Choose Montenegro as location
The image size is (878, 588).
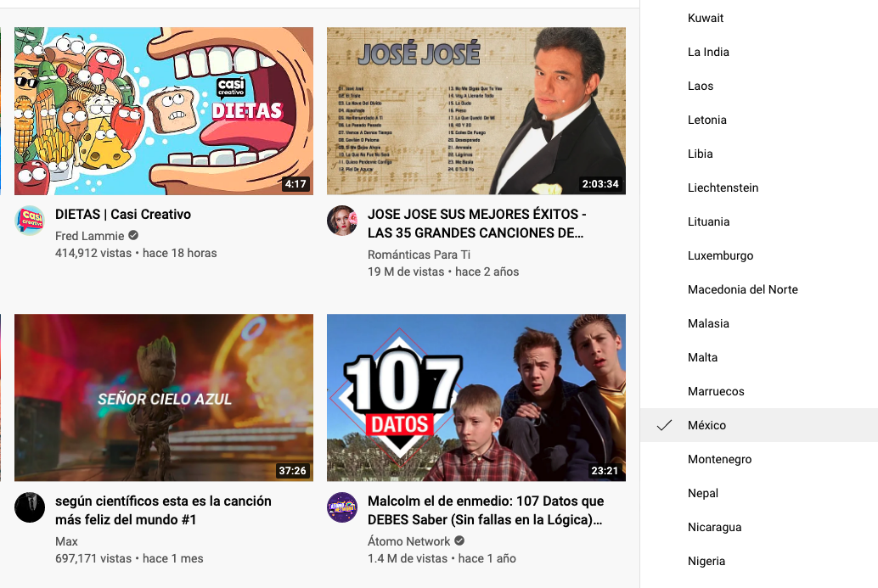point(759,459)
